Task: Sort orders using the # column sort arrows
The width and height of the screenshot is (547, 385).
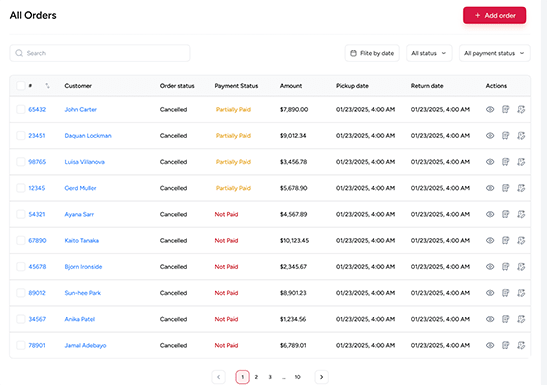Action: coord(47,86)
